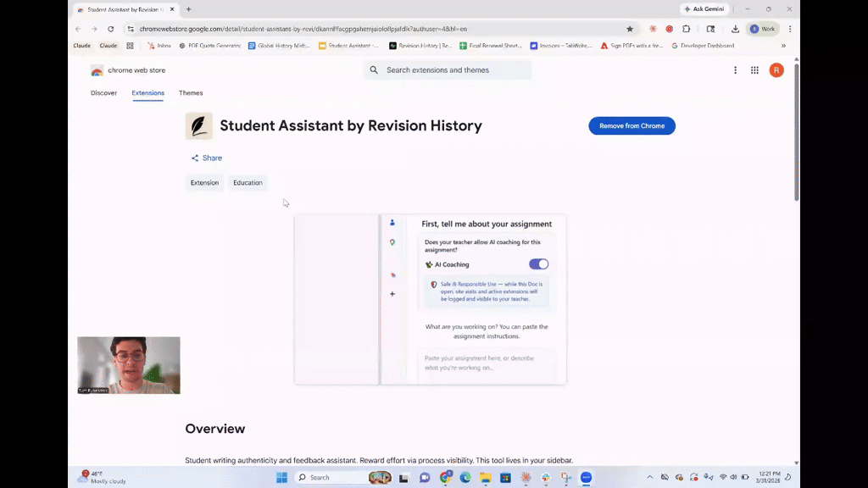Image resolution: width=868 pixels, height=488 pixels.
Task: Show hidden system tray icons
Action: point(650,477)
